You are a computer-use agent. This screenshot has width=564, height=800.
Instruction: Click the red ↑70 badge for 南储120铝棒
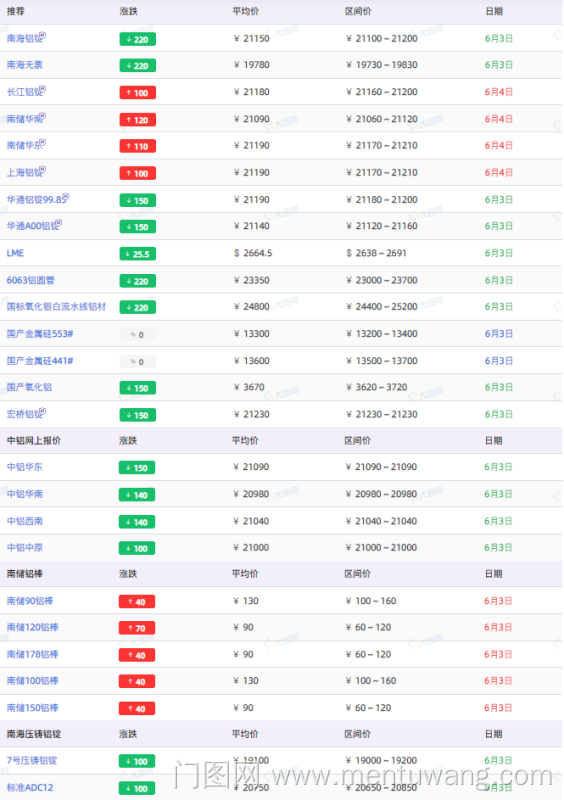coord(137,628)
